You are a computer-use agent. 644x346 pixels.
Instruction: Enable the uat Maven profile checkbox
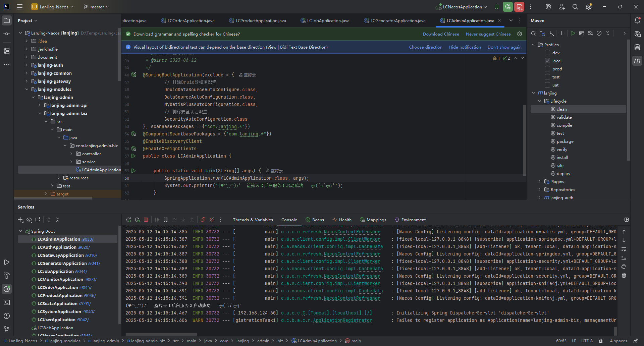click(547, 85)
